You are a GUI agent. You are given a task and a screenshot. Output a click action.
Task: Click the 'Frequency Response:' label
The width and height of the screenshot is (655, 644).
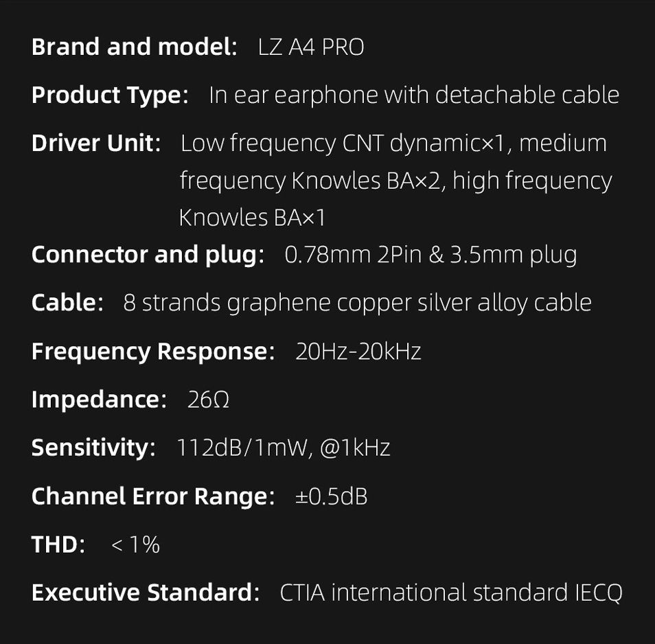pos(153,352)
